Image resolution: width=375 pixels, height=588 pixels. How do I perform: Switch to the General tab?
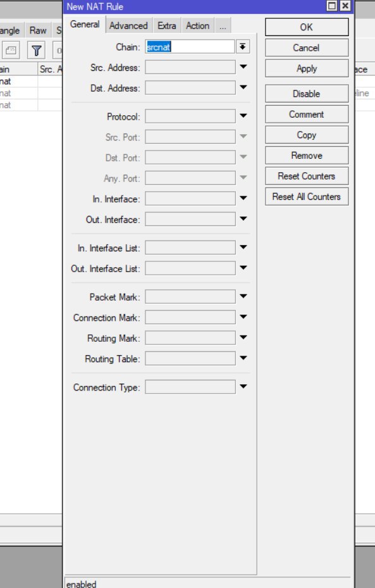[85, 25]
